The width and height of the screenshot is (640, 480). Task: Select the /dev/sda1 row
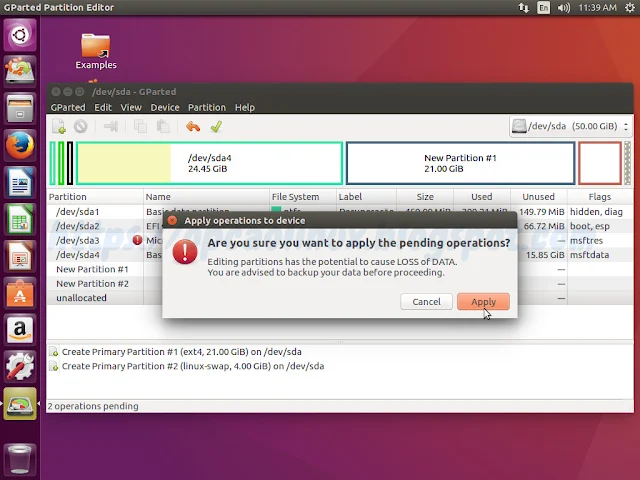point(340,212)
